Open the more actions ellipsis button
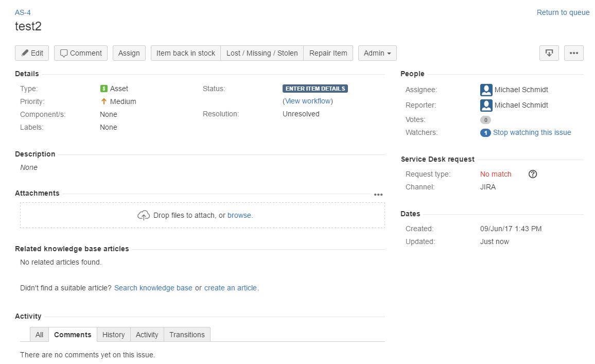This screenshot has width=595, height=364. pos(574,53)
